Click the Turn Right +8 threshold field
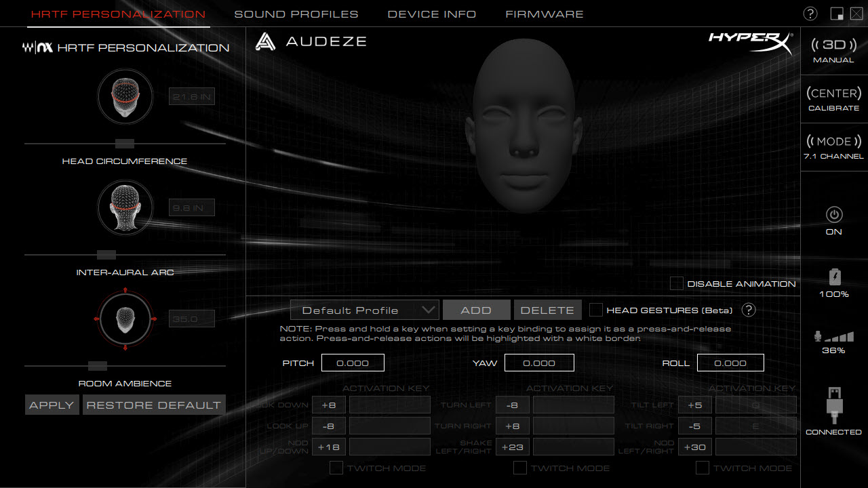The image size is (868, 488). click(513, 426)
